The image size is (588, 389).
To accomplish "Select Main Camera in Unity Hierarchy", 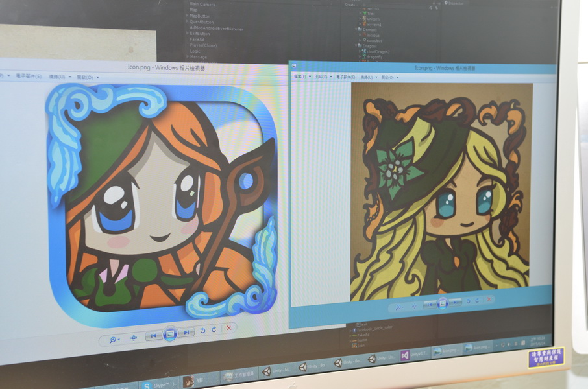I will pos(202,5).
